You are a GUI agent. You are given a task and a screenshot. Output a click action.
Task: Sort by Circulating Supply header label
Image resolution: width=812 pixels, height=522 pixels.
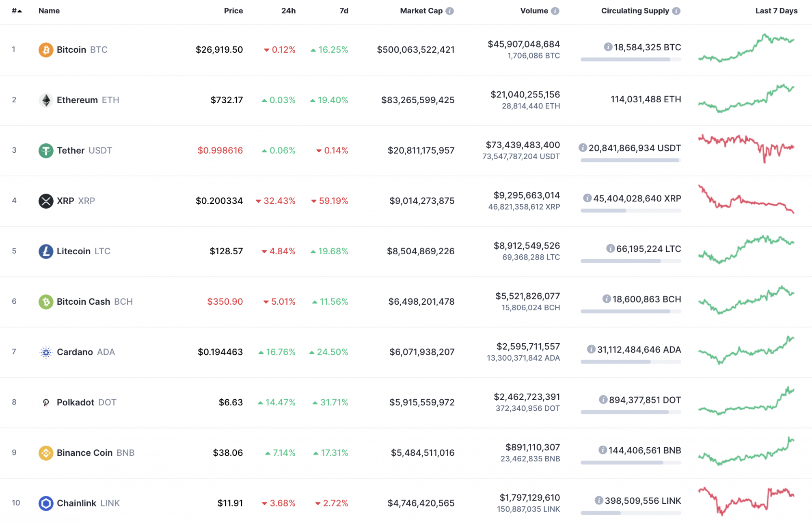click(635, 11)
